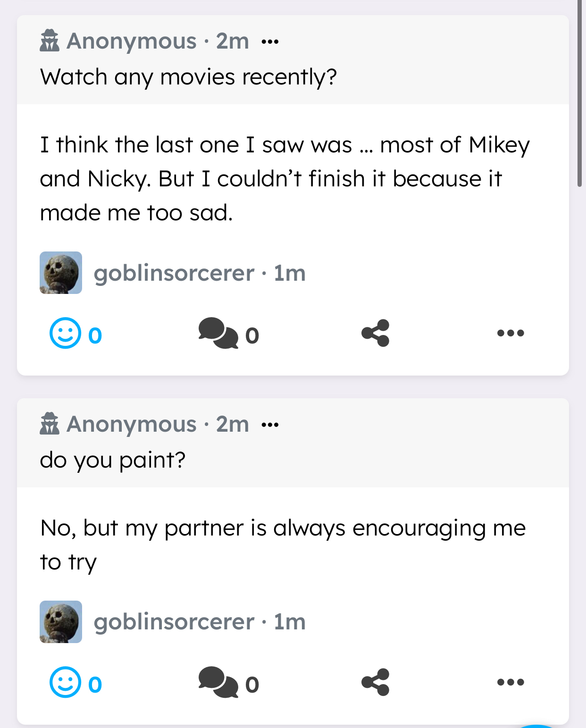Viewport: 586px width, 728px height.
Task: Click the page scrollbar thumb
Action: coord(580,94)
